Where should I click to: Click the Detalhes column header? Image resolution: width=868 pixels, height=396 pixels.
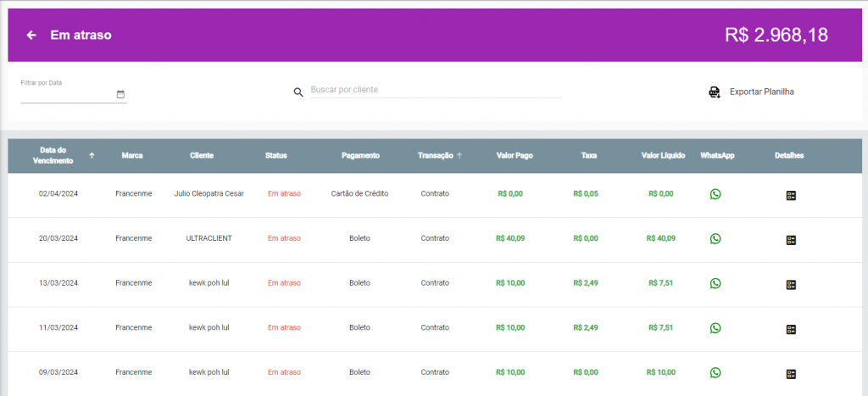pyautogui.click(x=789, y=156)
